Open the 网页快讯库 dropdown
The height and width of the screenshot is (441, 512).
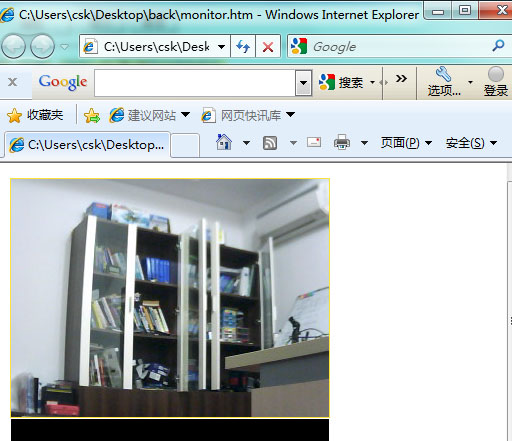248,115
